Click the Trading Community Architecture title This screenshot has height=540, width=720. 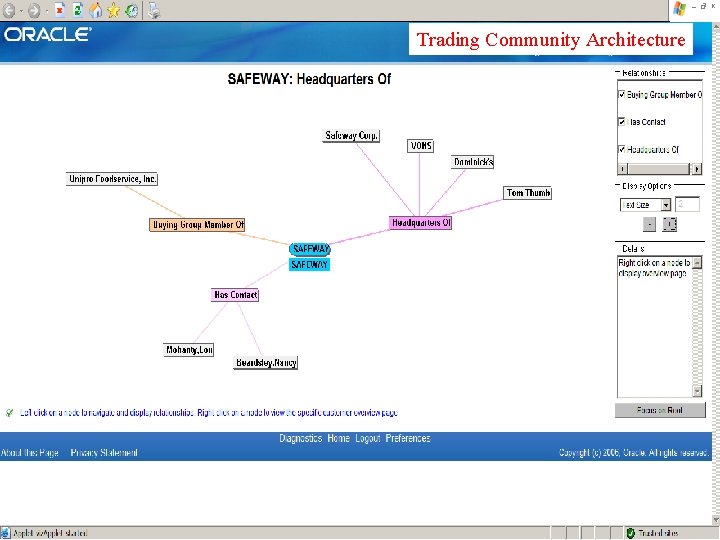coord(551,39)
